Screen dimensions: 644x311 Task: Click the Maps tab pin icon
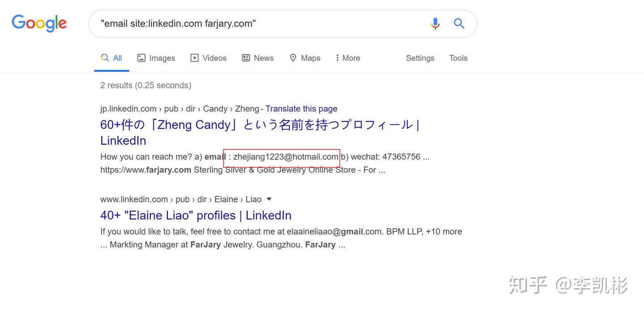293,58
